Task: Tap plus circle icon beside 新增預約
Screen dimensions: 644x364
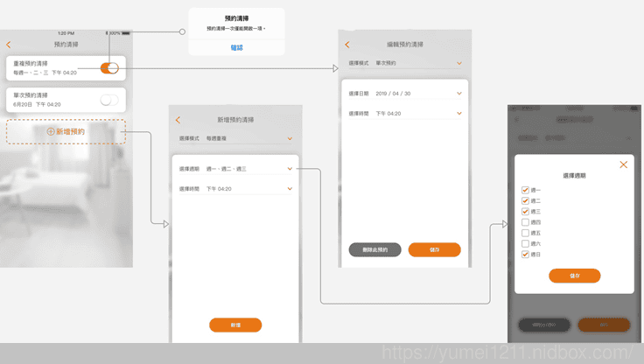Action: point(51,131)
